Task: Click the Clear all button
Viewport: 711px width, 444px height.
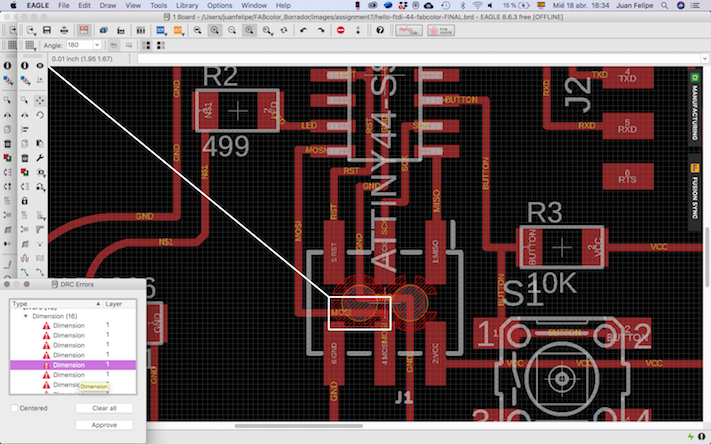Action: tap(104, 408)
